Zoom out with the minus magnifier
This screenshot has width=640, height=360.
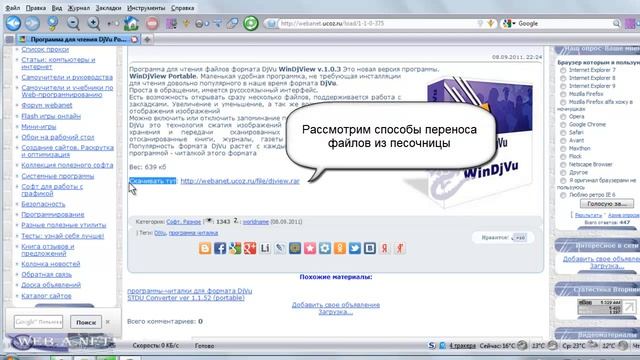pyautogui.click(x=73, y=23)
